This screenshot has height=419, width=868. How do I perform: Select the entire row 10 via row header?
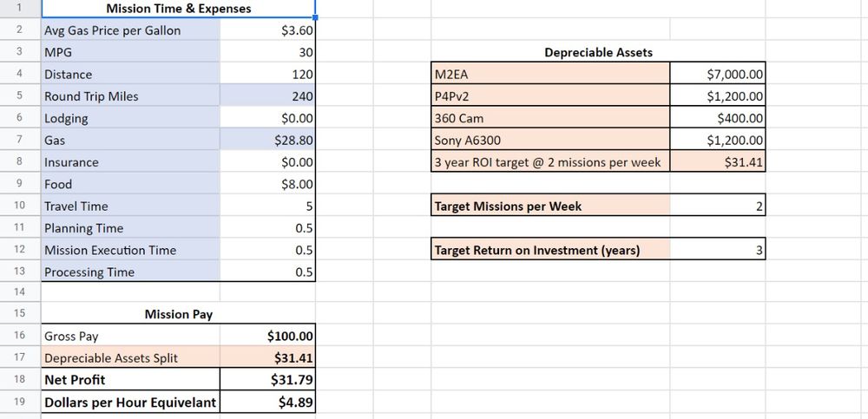click(x=18, y=206)
